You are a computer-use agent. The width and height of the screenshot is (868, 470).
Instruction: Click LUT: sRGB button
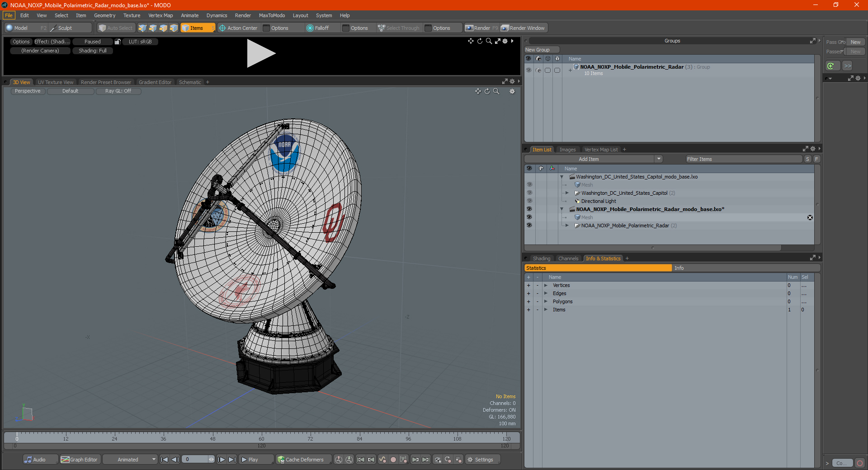coord(140,42)
